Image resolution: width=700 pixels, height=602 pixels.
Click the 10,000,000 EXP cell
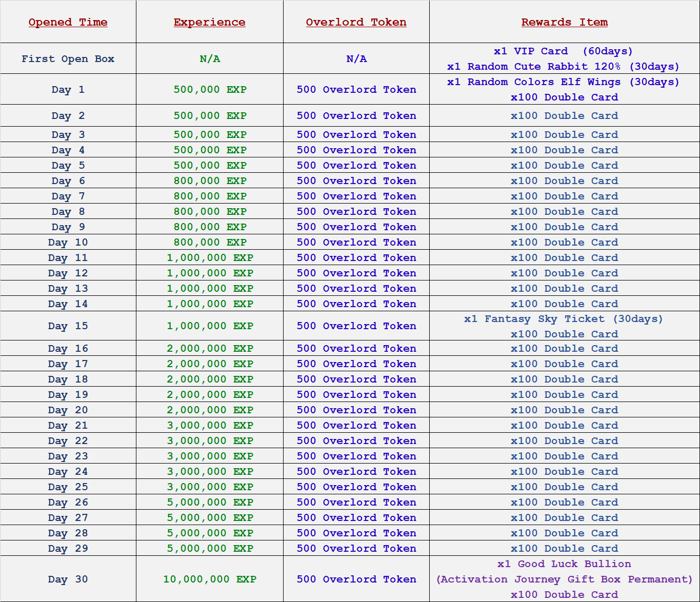[209, 579]
